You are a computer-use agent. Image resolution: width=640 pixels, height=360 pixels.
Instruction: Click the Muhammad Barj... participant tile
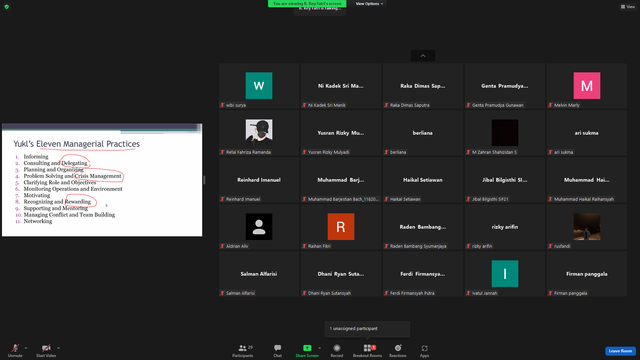tap(341, 180)
